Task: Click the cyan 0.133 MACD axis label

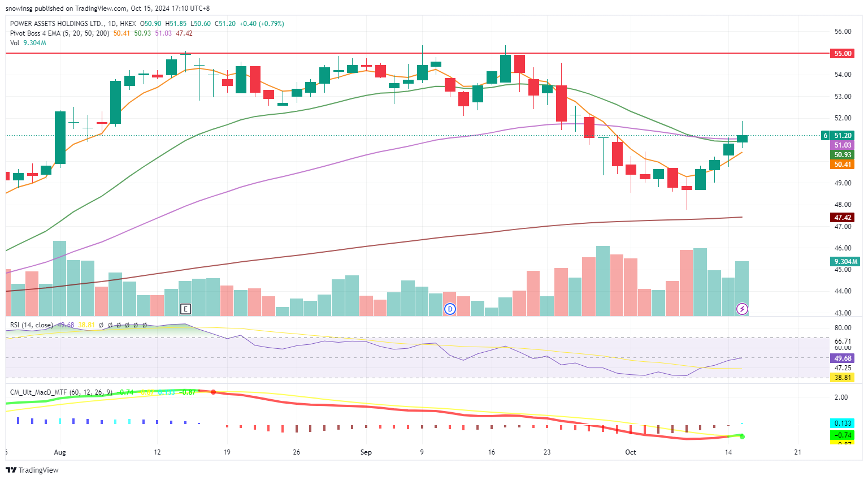Action: click(x=843, y=423)
